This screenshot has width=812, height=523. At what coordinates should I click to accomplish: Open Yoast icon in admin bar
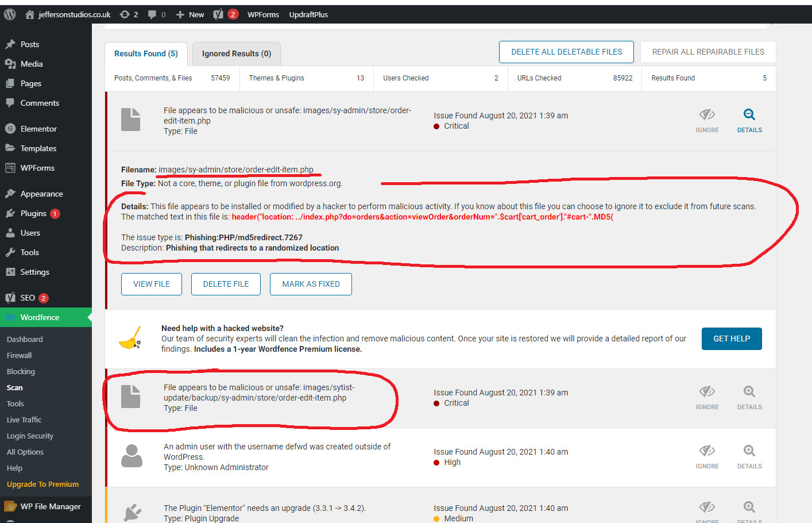click(226, 14)
